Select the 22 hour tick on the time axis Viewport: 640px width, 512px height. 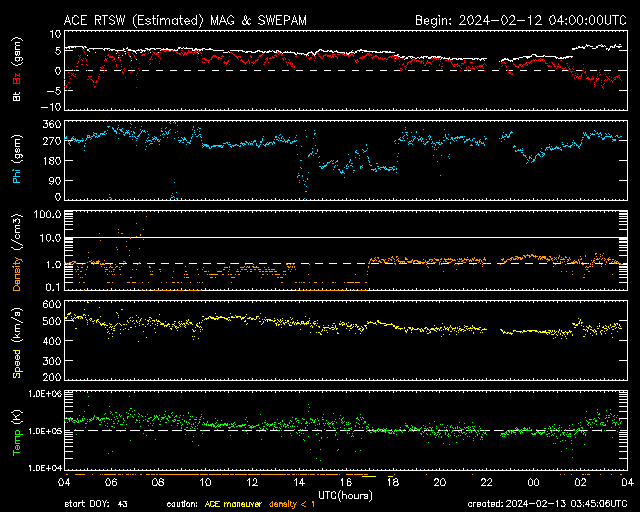pyautogui.click(x=487, y=482)
